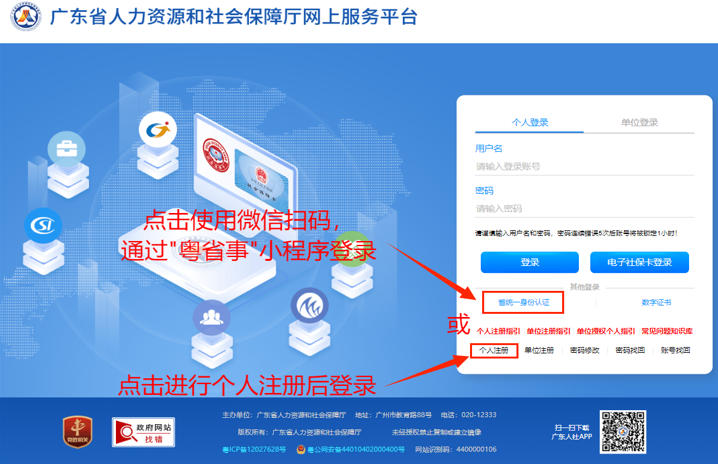718x464 pixels.
Task: Click the SI social insurance round icon
Action: coord(43,225)
